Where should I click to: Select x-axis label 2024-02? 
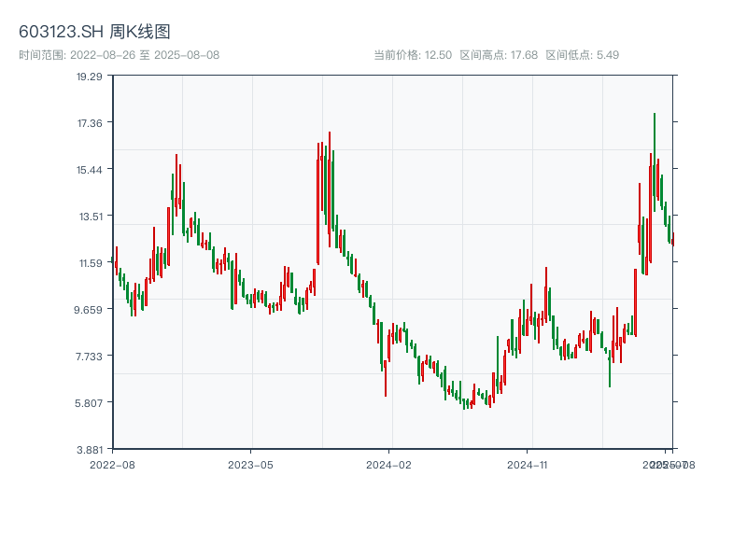[388, 465]
